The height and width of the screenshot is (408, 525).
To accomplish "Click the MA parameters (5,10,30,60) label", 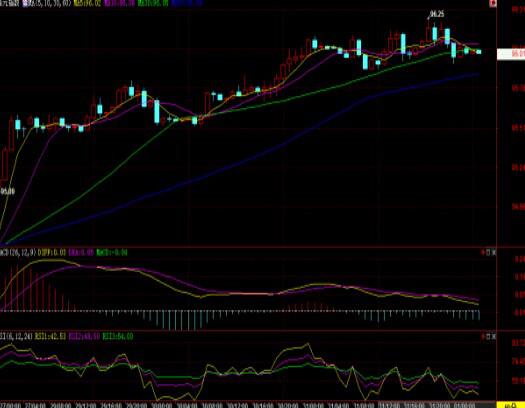I will point(50,3).
